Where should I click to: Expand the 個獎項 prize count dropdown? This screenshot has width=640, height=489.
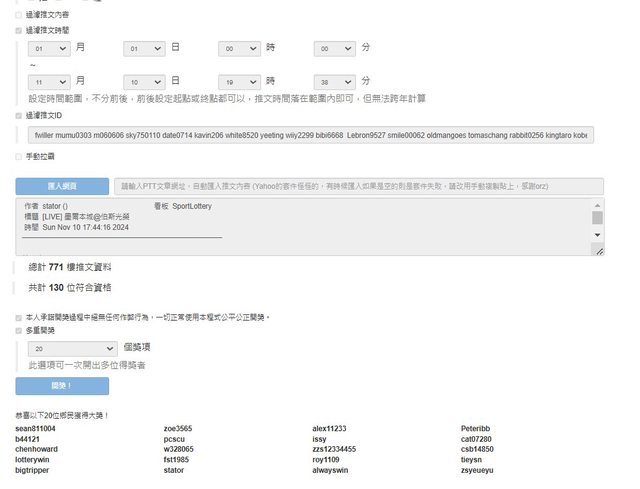pos(72,349)
